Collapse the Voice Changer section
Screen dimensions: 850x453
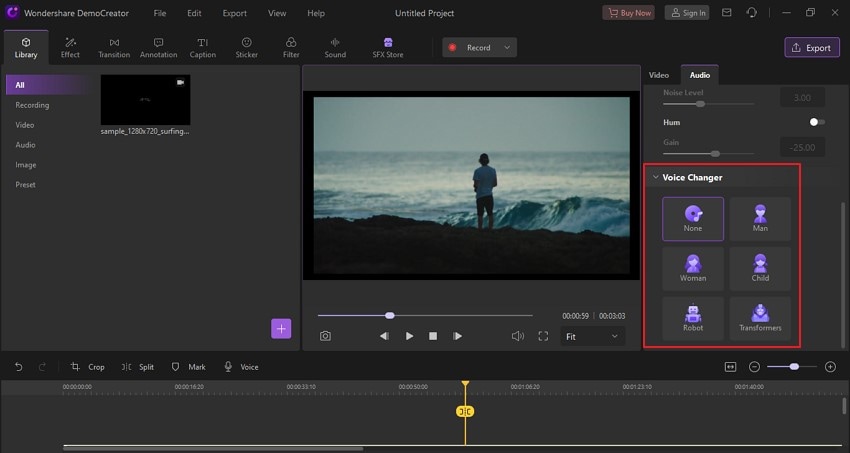[656, 178]
